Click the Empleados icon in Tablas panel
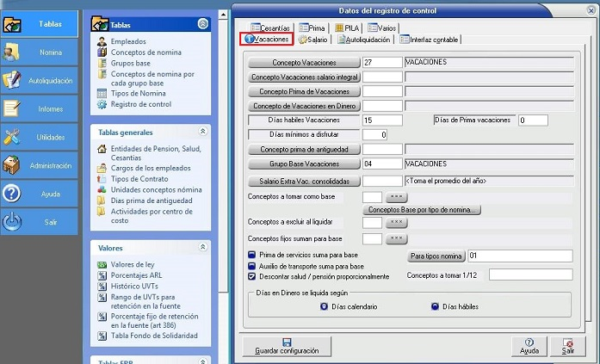This screenshot has height=364, width=600. (102, 41)
